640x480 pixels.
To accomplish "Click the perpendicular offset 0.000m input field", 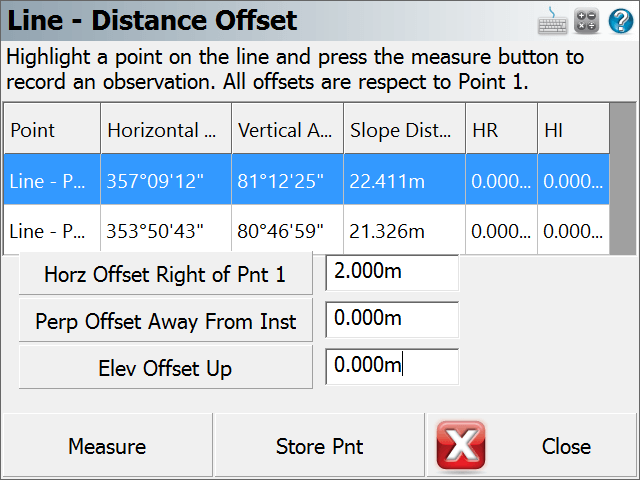I will coord(392,320).
